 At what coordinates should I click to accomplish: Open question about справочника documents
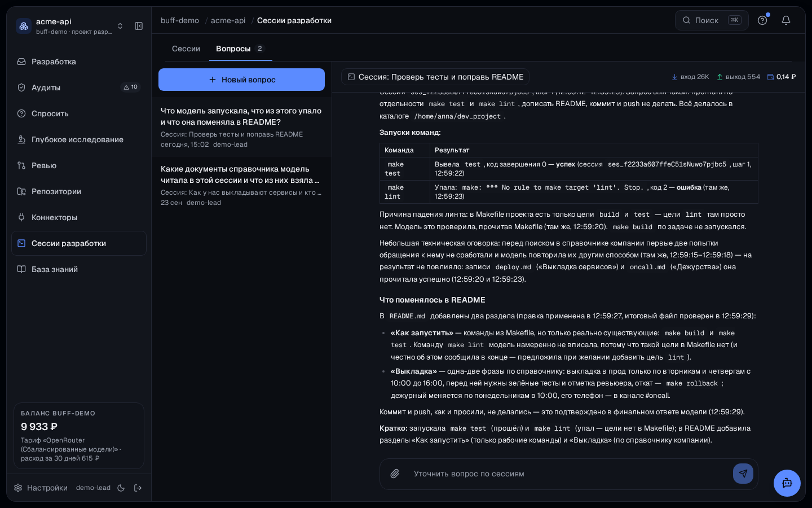pos(241,185)
